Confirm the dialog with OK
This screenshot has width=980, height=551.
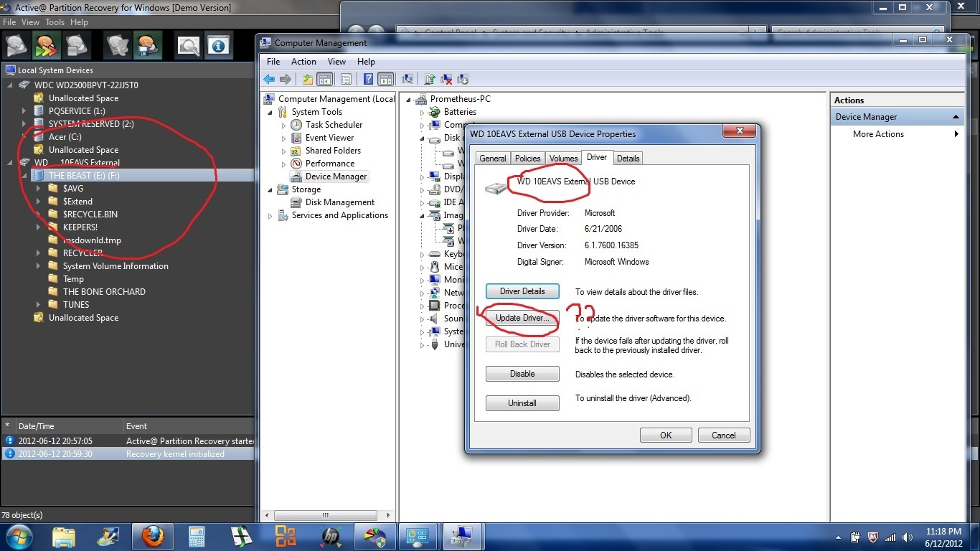click(666, 435)
